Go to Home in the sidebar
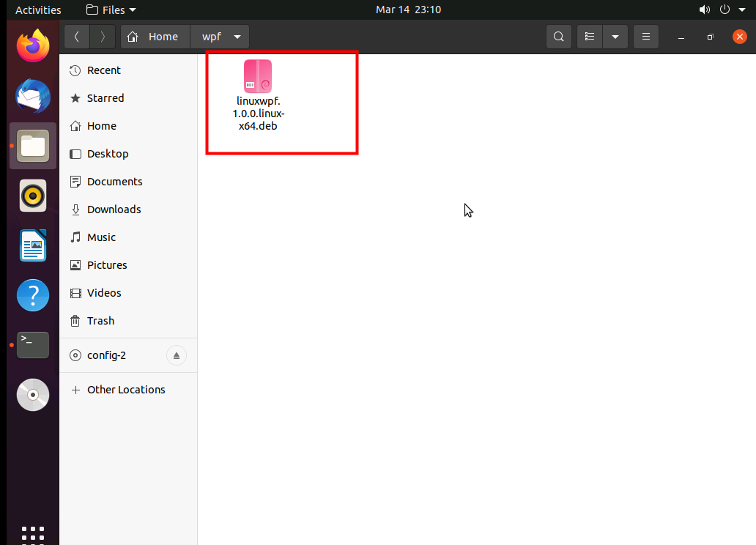756x545 pixels. pos(128,126)
